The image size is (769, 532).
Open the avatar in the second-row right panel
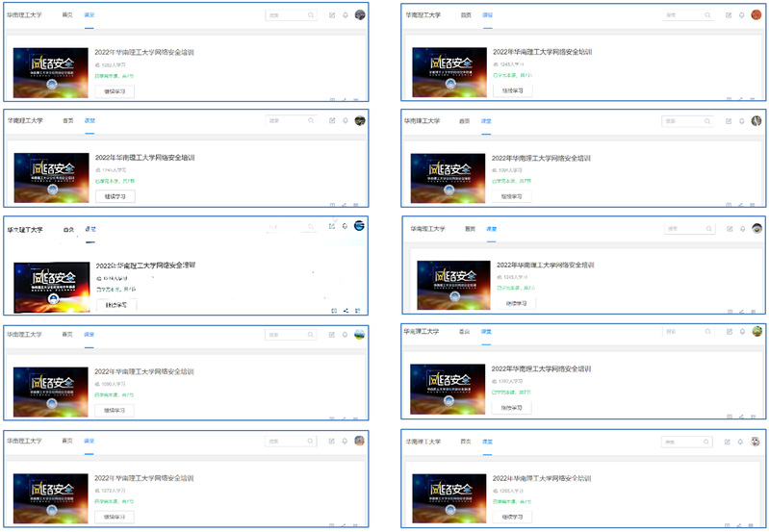point(756,120)
